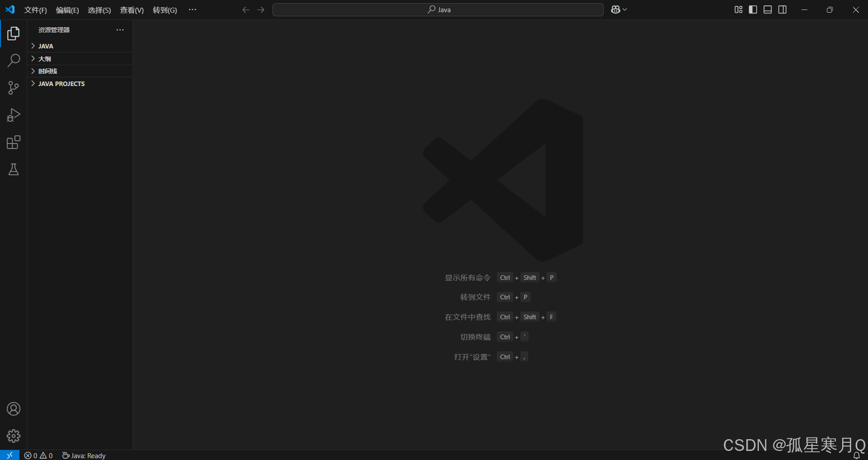Viewport: 868px width, 460px height.
Task: Open the 编辑(E) menu
Action: (67, 10)
